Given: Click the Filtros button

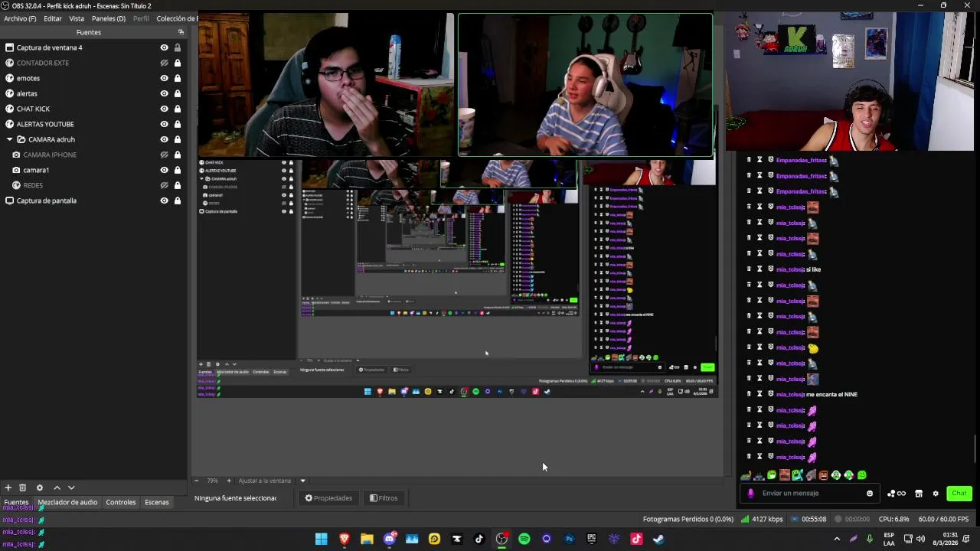Looking at the screenshot, I should (384, 498).
